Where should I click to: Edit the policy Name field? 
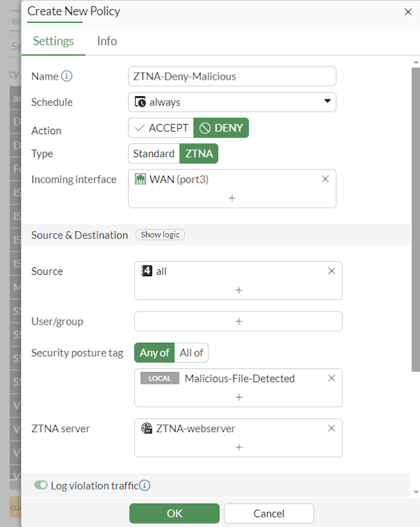click(x=232, y=76)
